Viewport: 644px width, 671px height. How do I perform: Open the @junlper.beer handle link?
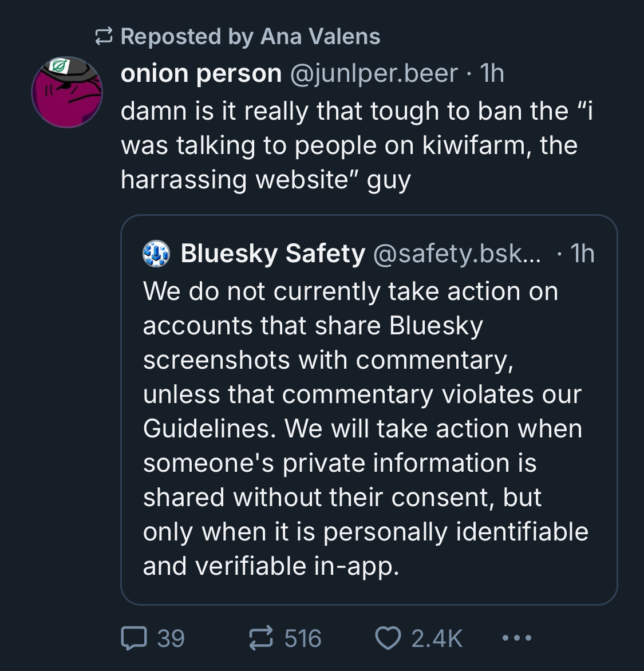(x=374, y=73)
